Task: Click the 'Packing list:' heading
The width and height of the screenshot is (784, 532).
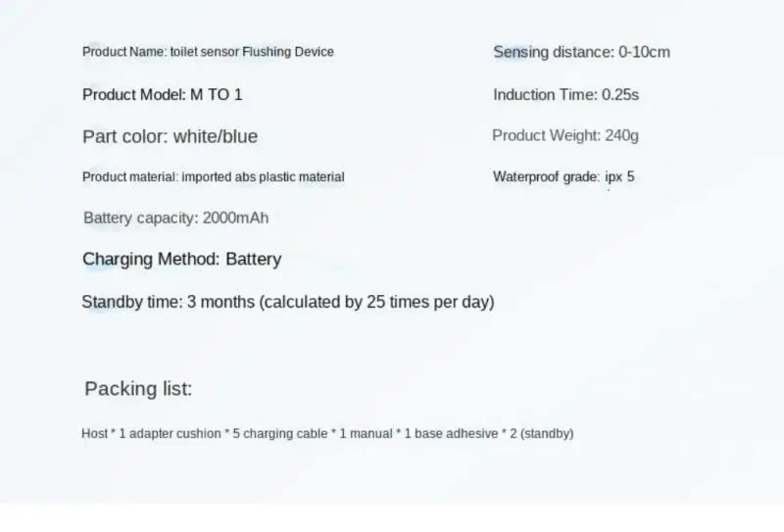Action: click(138, 389)
